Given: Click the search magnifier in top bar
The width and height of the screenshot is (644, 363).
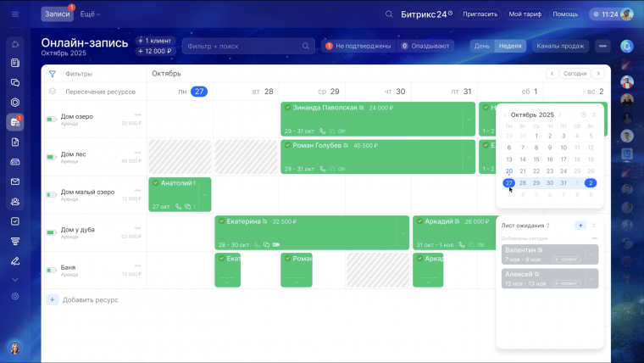Looking at the screenshot, I should 389,14.
